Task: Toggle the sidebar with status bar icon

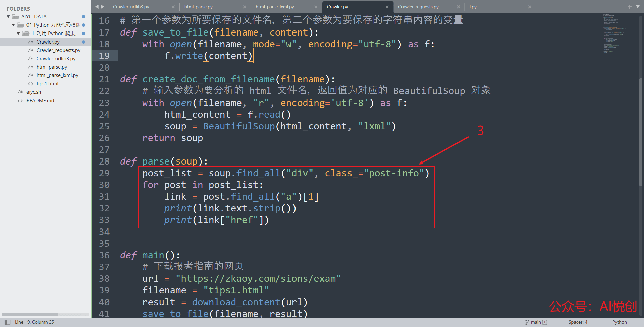Action: click(7, 322)
